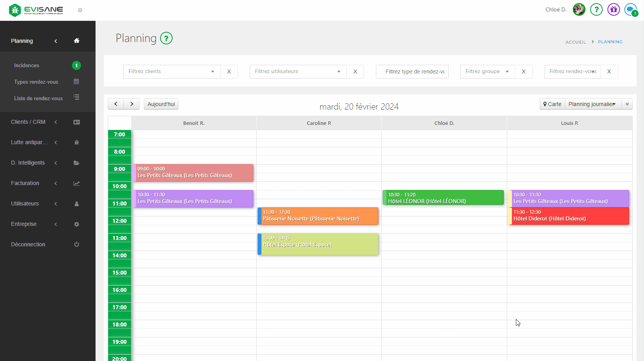Viewport: 644px width, 361px height.
Task: Click the Aujourd'hui button
Action: [161, 104]
